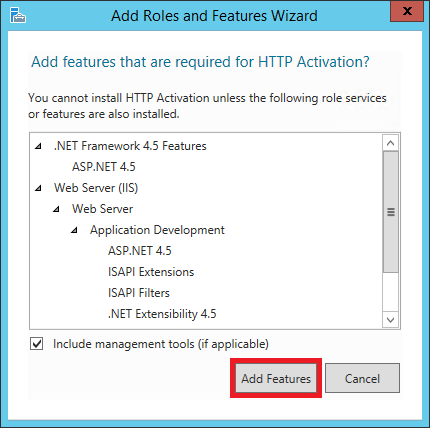Collapse the Web Server child node
This screenshot has height=428, width=430.
pyautogui.click(x=57, y=209)
